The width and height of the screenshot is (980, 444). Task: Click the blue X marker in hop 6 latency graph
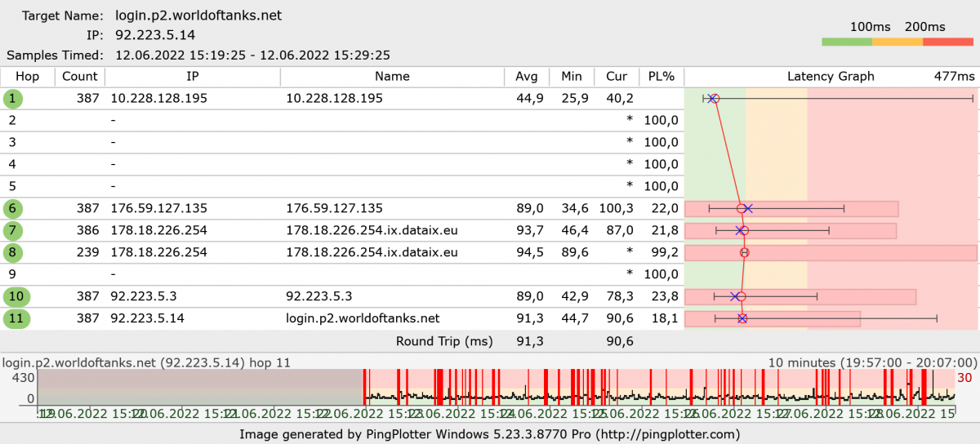point(748,209)
